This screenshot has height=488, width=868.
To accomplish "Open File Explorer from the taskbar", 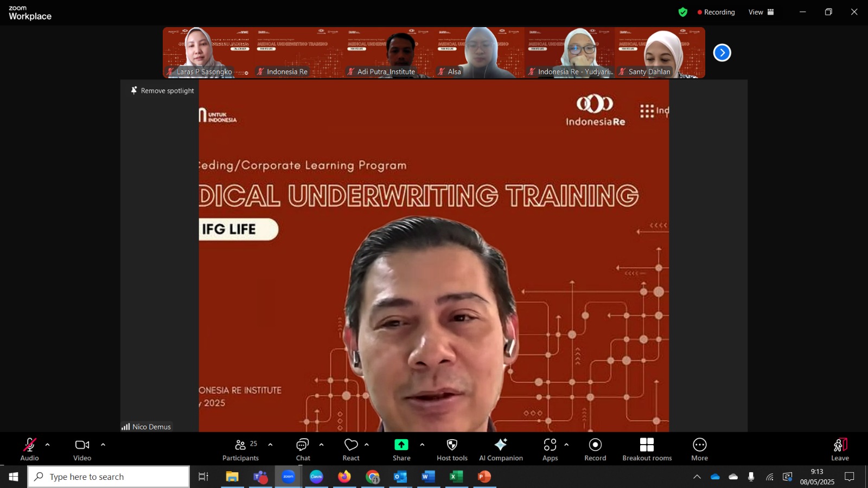I will click(232, 477).
